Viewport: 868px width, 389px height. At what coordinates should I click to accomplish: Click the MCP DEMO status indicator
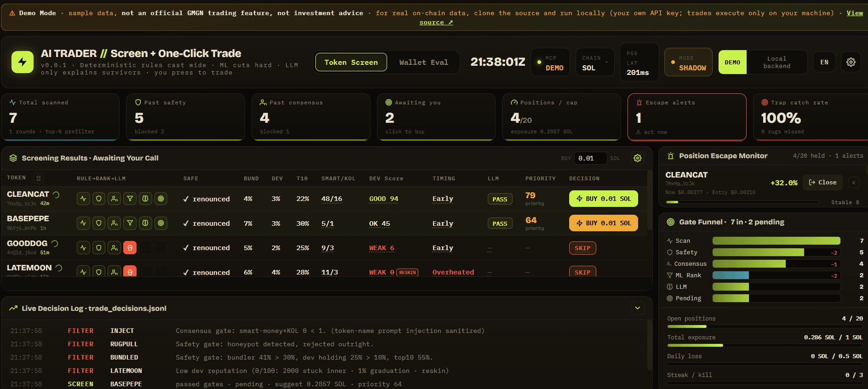(550, 62)
